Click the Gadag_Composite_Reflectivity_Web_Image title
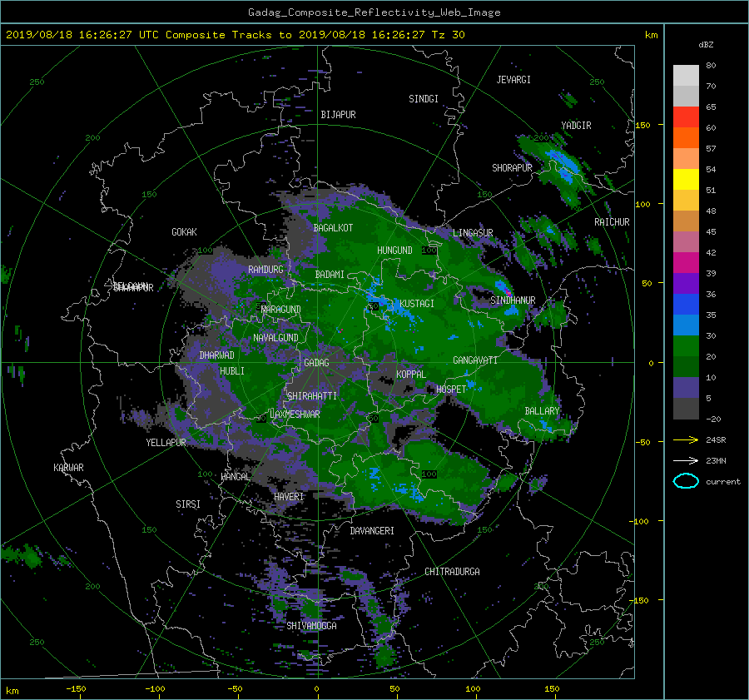The width and height of the screenshot is (749, 700). pyautogui.click(x=374, y=12)
